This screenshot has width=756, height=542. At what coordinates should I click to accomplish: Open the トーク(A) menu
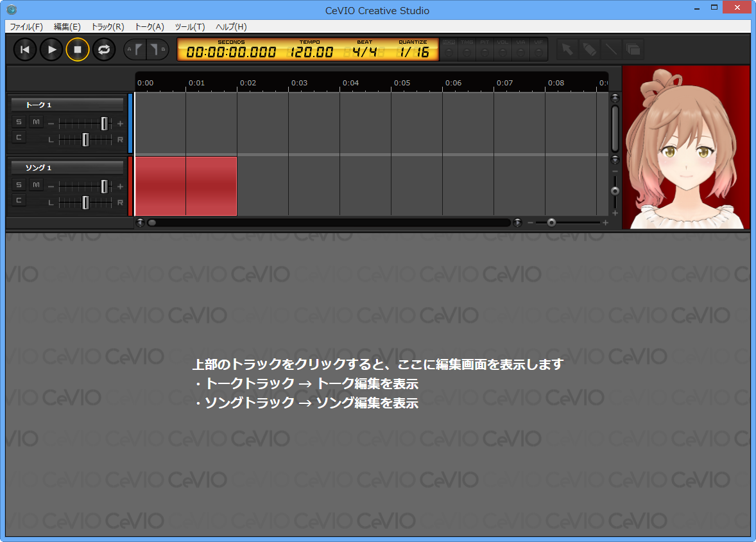point(150,27)
